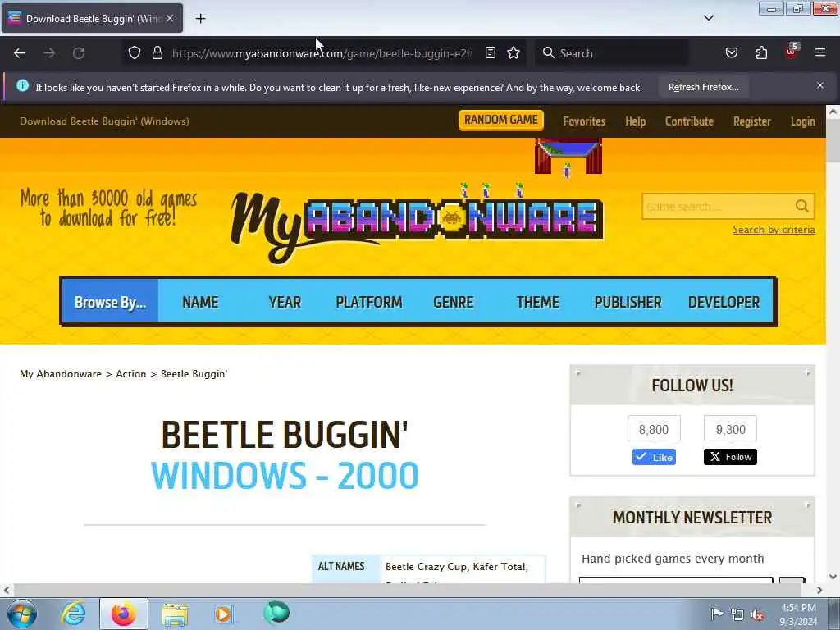Launch Internet Explorer from taskbar
Viewport: 840px width, 630px height.
[x=73, y=614]
